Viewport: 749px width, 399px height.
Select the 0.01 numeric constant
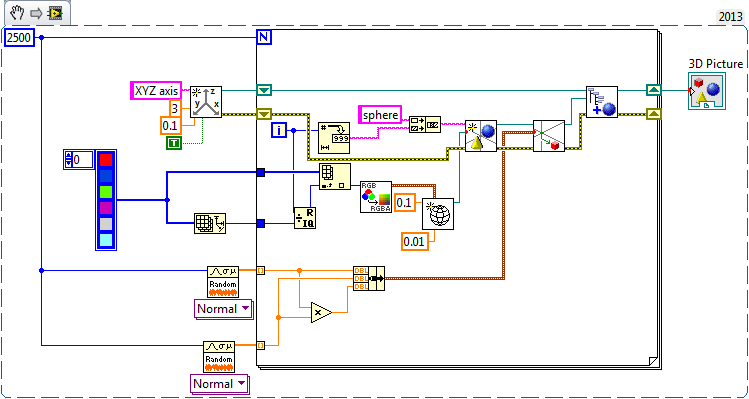pyautogui.click(x=414, y=241)
